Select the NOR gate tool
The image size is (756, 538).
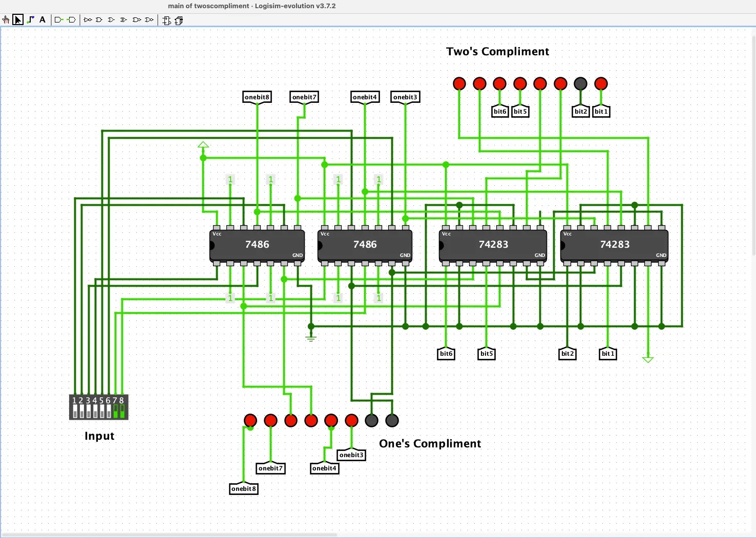[x=149, y=20]
